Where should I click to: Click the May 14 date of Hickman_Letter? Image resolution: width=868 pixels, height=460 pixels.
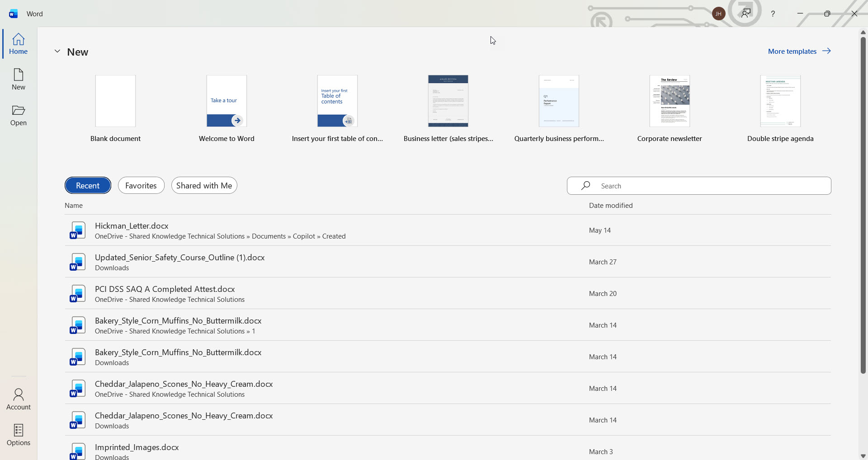tap(600, 230)
